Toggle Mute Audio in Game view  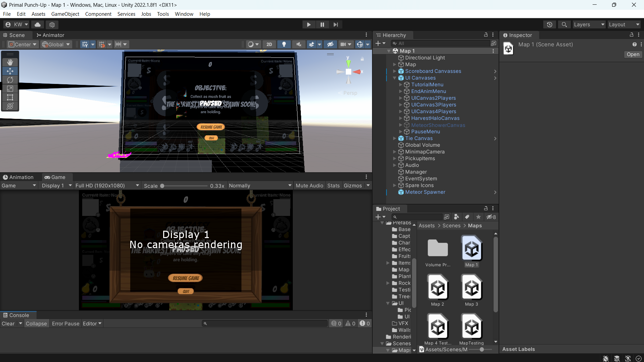pyautogui.click(x=309, y=186)
